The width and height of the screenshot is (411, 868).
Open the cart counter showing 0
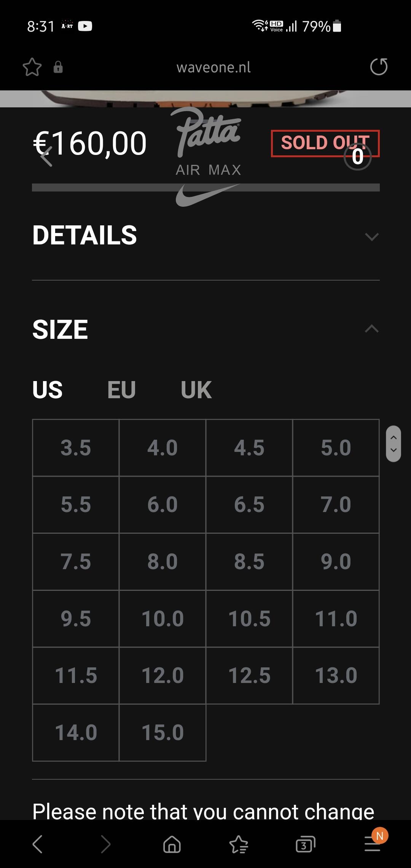click(357, 157)
